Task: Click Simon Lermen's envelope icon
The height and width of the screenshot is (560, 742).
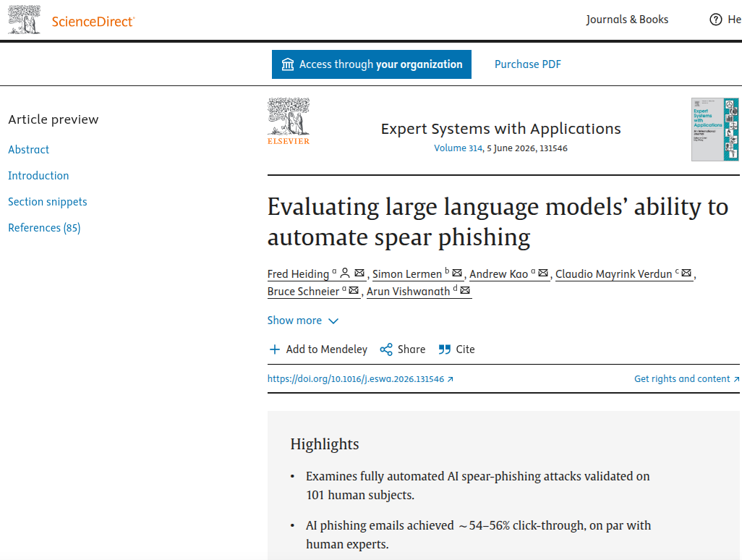Action: pyautogui.click(x=457, y=273)
